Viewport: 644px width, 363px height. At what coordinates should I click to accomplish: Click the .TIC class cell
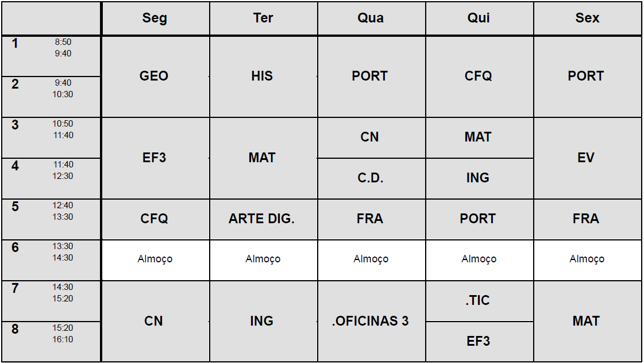tap(479, 301)
